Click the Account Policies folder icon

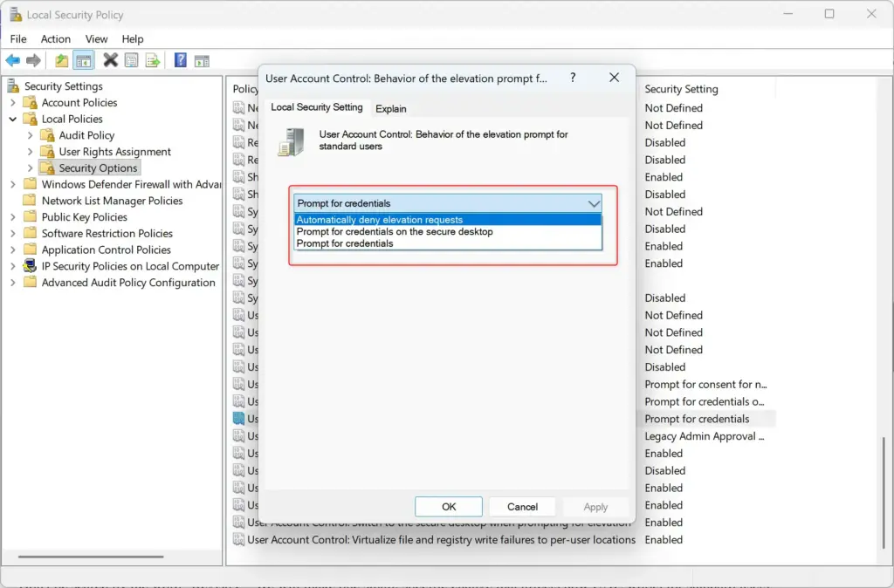[x=31, y=103]
